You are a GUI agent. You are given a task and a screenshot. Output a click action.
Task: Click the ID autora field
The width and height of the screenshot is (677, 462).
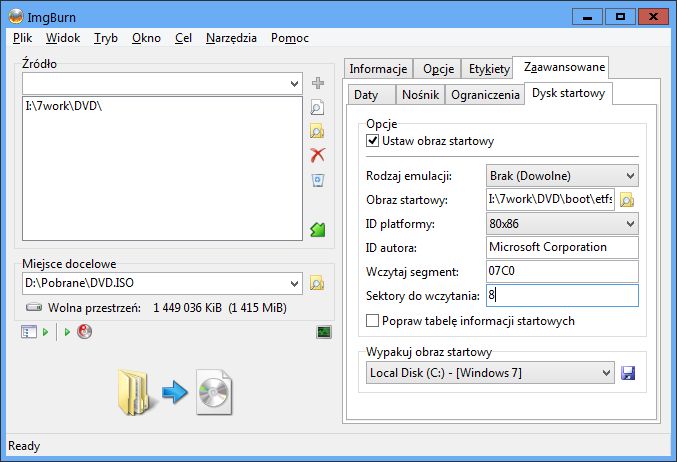click(562, 247)
